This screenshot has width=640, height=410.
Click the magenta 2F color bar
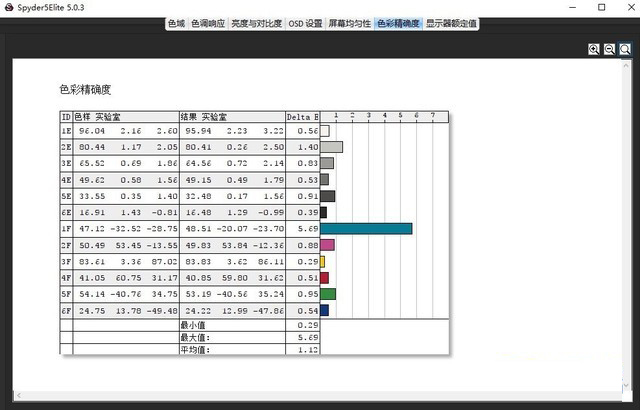[x=327, y=245]
